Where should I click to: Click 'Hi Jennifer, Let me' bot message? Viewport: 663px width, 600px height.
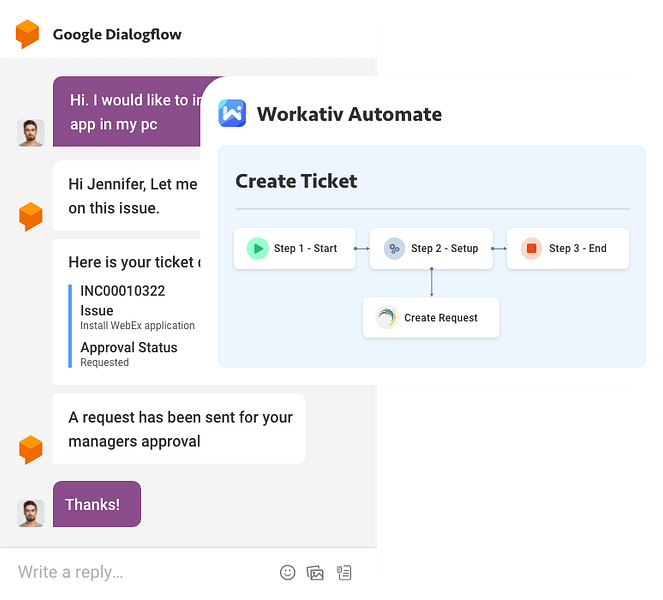point(127,196)
